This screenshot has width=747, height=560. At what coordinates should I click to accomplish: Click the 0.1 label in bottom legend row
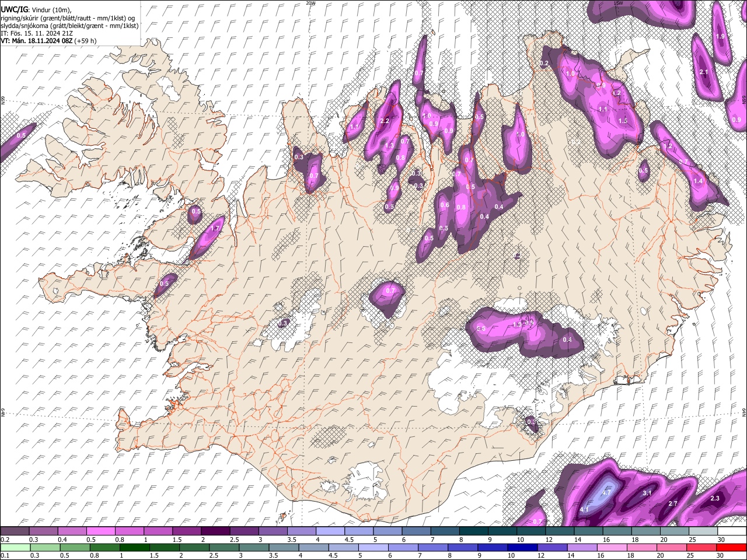coord(5,555)
